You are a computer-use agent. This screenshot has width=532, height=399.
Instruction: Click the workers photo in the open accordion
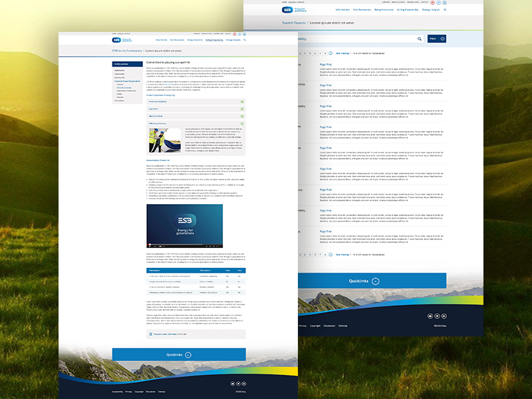point(165,140)
